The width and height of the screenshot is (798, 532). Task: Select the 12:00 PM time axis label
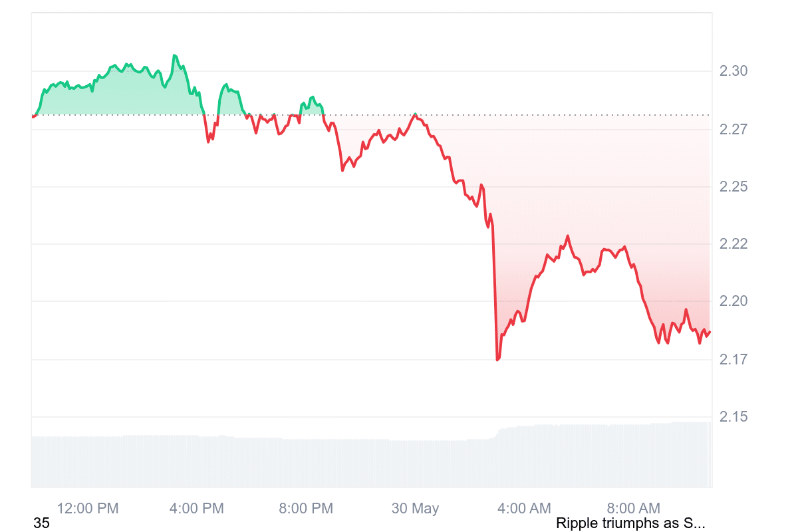point(88,509)
